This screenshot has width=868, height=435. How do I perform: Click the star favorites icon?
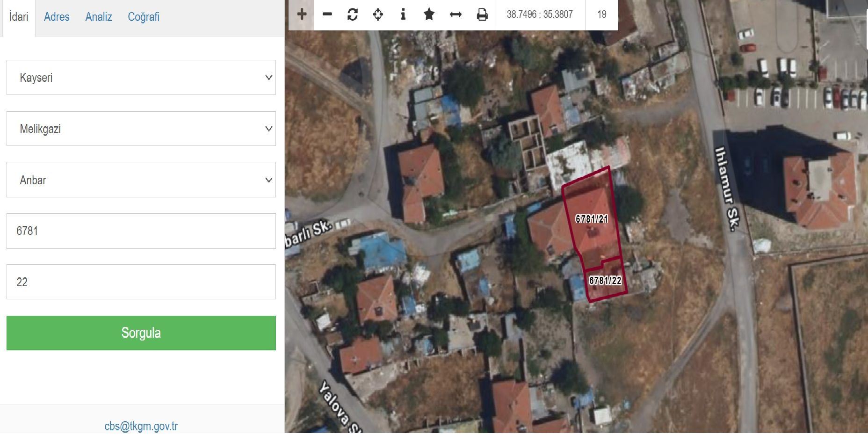(x=429, y=14)
